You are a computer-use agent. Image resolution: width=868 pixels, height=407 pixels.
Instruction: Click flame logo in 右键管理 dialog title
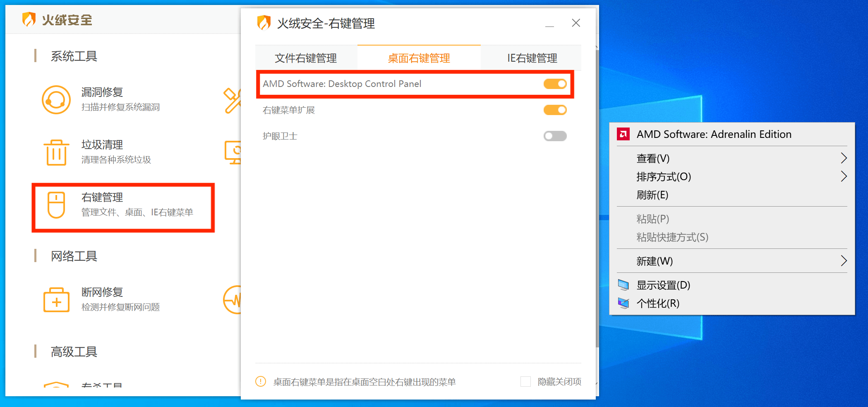pos(264,23)
